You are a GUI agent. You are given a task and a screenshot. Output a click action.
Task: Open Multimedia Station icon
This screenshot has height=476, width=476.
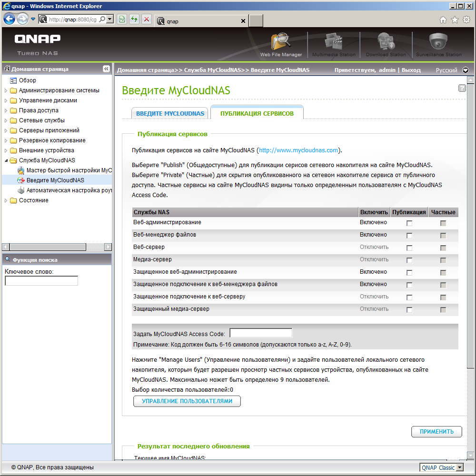click(334, 41)
